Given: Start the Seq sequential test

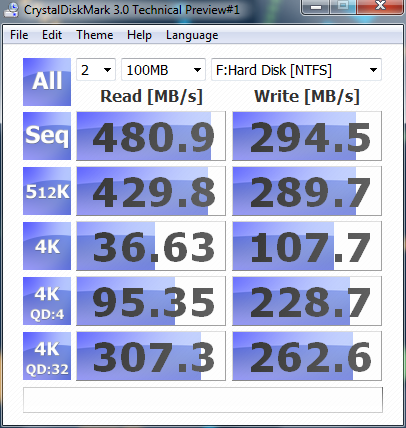Looking at the screenshot, I should click(47, 136).
